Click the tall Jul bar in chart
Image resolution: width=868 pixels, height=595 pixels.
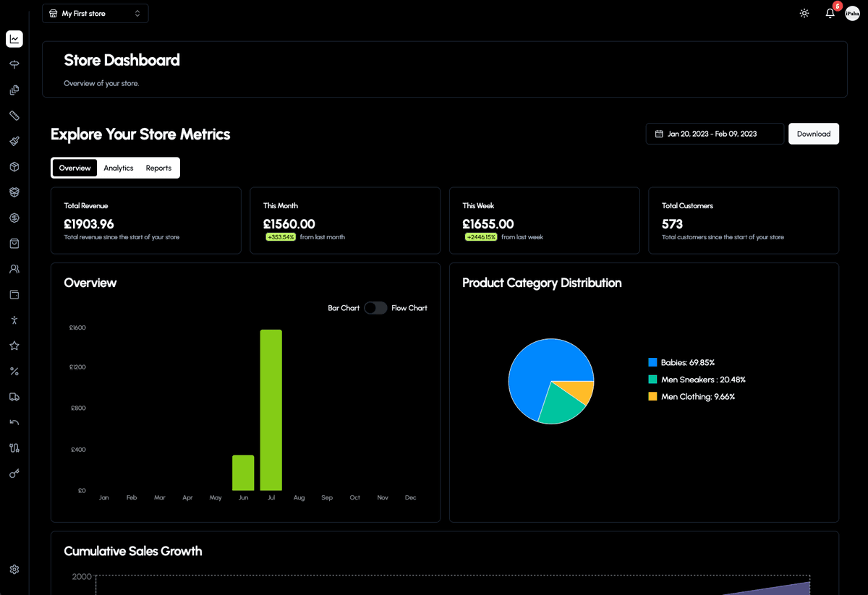click(271, 410)
